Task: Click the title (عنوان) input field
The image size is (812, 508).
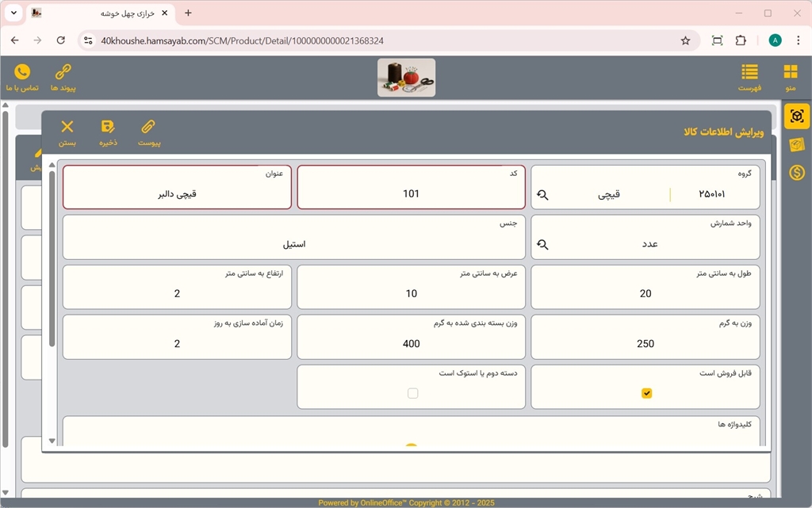Action: (177, 193)
